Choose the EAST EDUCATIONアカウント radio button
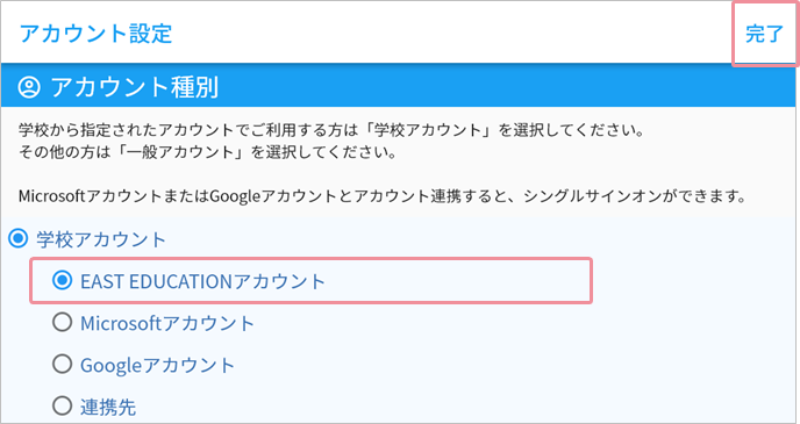Viewport: 800px width, 424px height. pos(62,280)
